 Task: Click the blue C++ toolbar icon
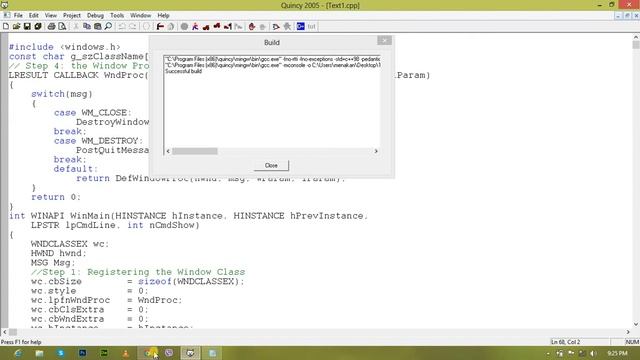coord(301,27)
